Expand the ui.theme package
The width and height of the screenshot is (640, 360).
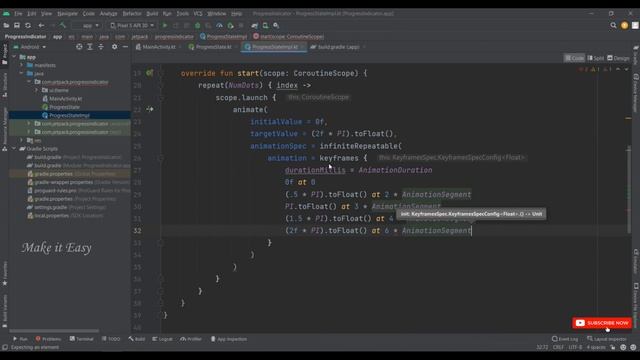click(36, 90)
